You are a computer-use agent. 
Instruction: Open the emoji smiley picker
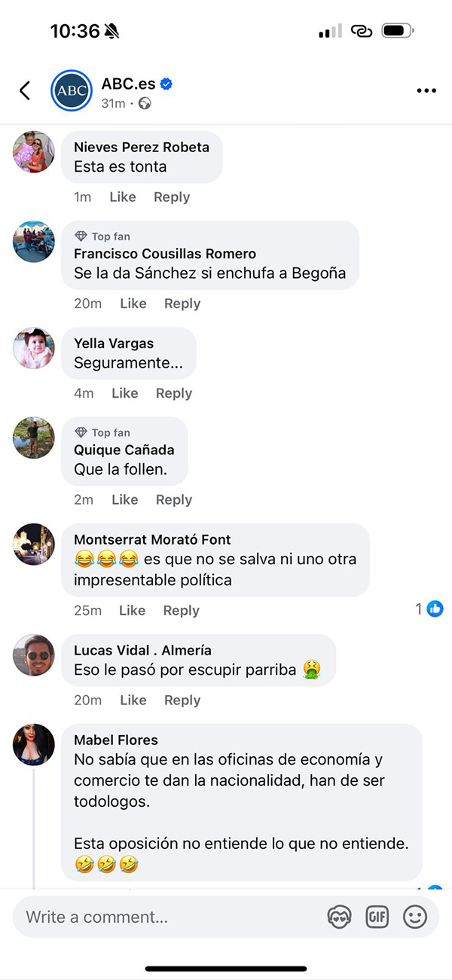[414, 917]
